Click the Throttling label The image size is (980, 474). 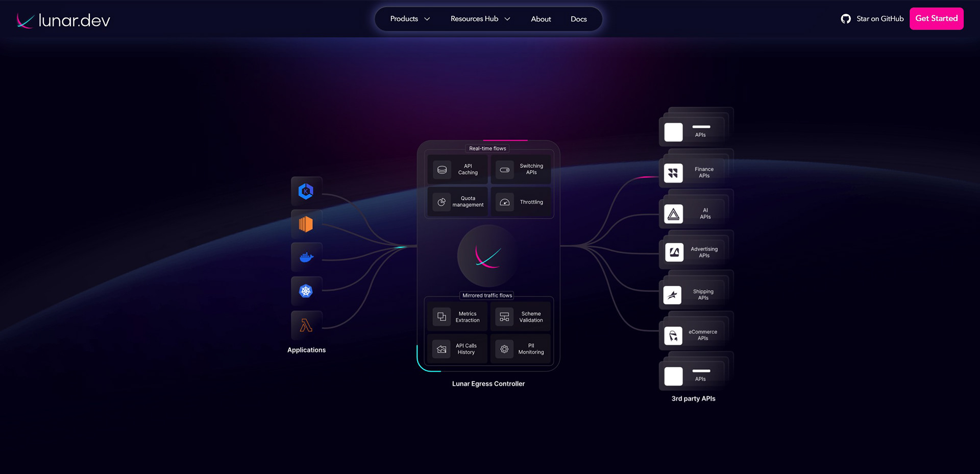click(x=531, y=202)
